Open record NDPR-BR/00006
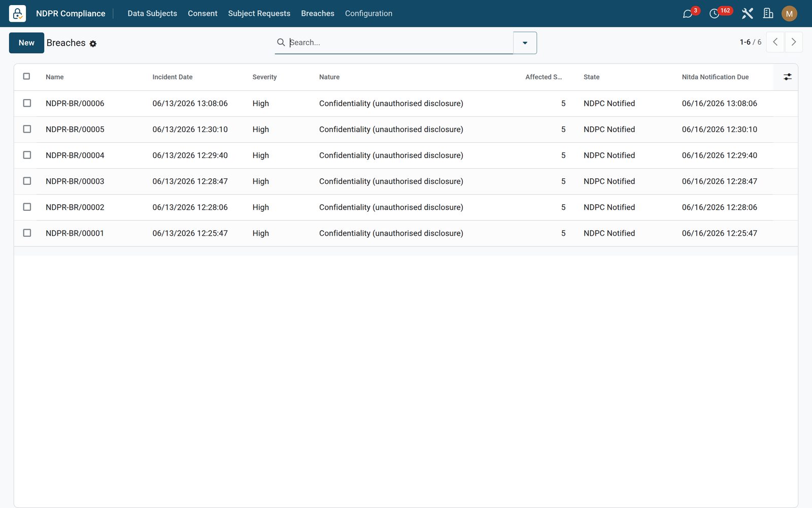The height and width of the screenshot is (508, 812). click(75, 104)
